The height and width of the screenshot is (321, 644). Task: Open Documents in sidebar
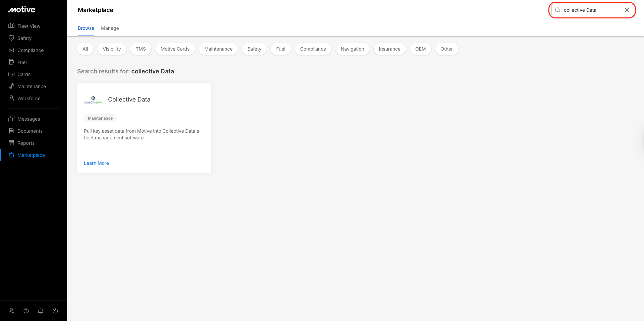(x=30, y=131)
